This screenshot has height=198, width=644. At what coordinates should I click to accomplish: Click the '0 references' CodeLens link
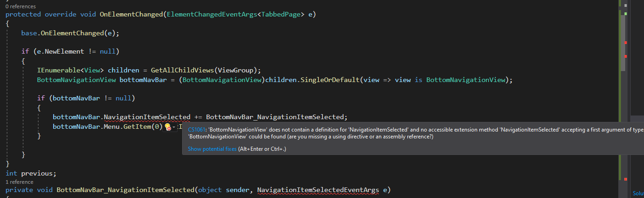(x=20, y=7)
